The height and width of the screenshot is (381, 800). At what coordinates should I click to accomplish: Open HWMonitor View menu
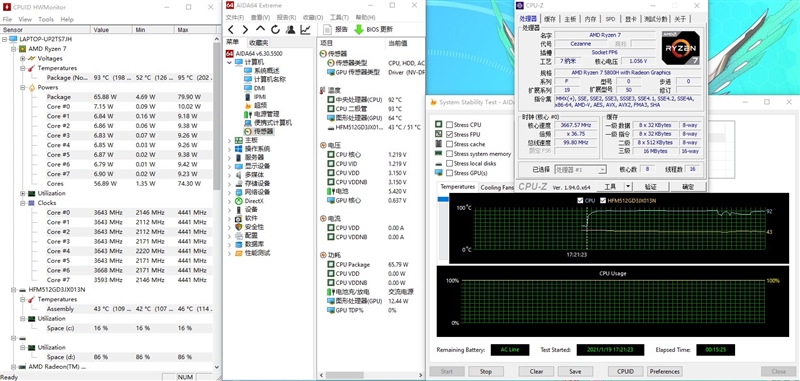pos(25,19)
